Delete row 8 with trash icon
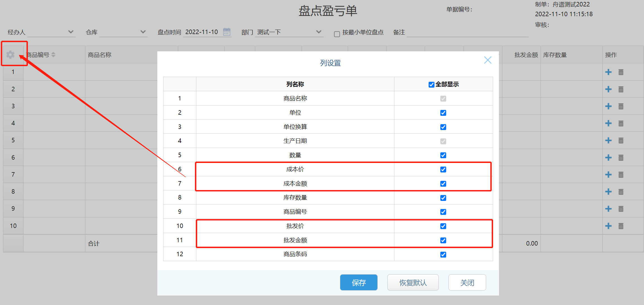Screen dimensions: 644x305 tap(621, 192)
